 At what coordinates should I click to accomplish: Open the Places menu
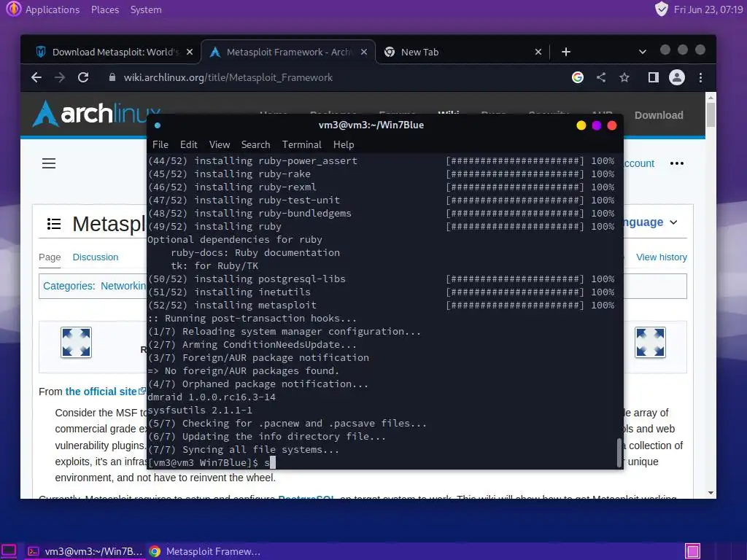[x=105, y=9]
